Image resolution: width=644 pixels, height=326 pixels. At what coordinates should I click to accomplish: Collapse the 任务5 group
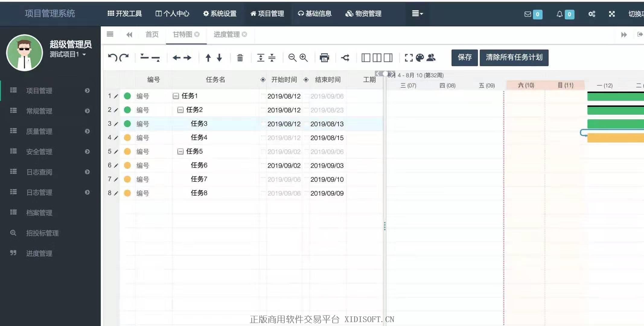click(x=180, y=152)
